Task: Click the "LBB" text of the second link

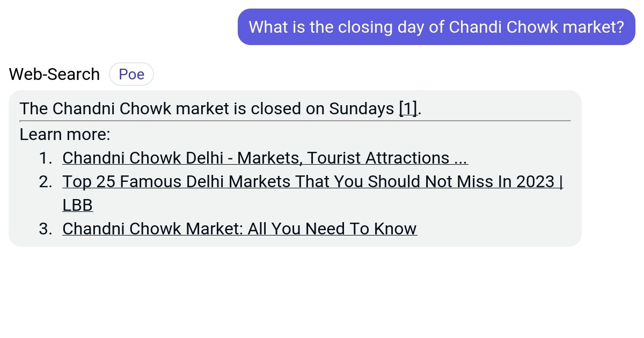Action: pos(77,205)
